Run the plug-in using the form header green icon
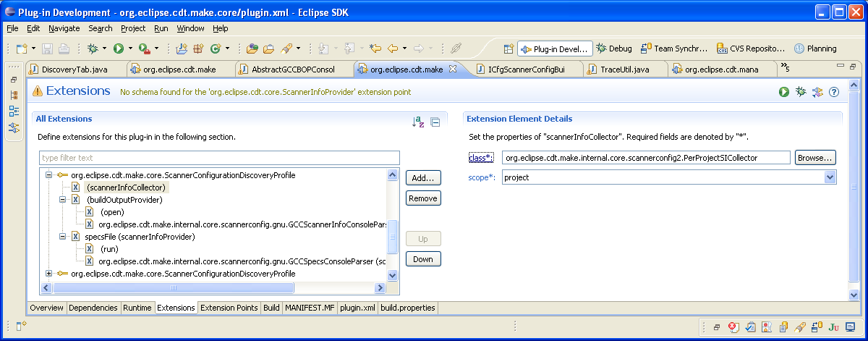The image size is (868, 341). pos(783,92)
